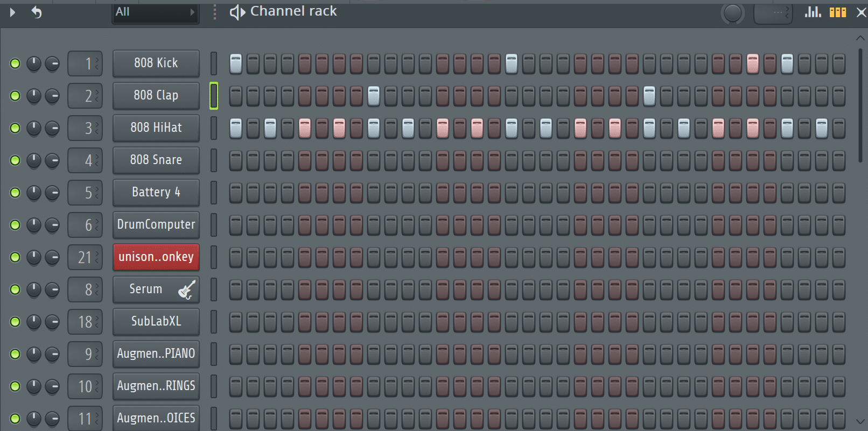Click the Serum panning knob
This screenshot has width=868, height=431.
(x=34, y=289)
